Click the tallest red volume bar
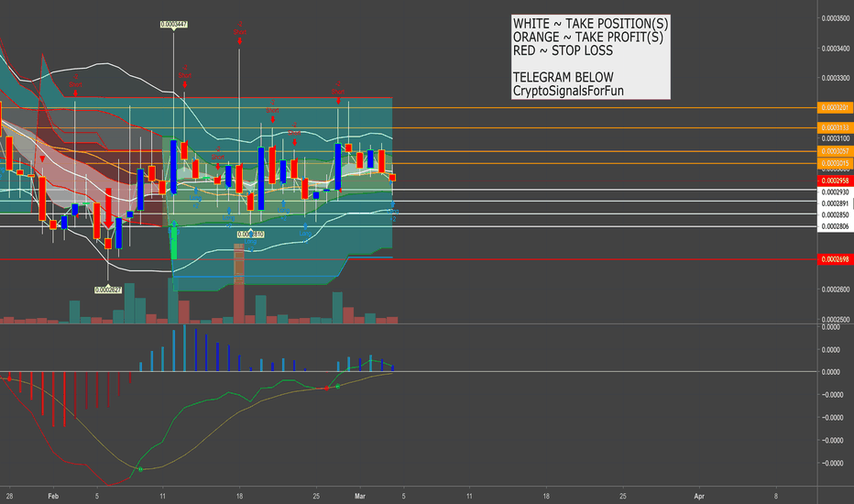Screen dimensions: 854x504 click(239, 284)
